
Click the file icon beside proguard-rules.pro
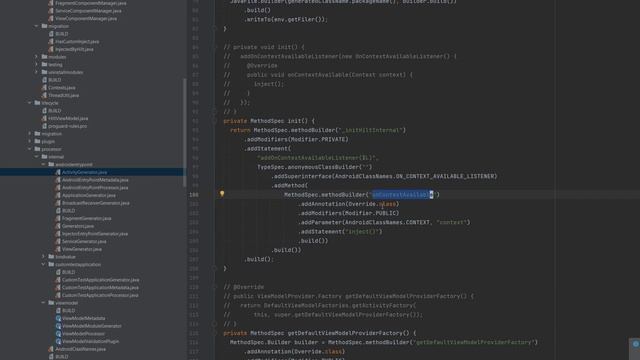click(44, 126)
